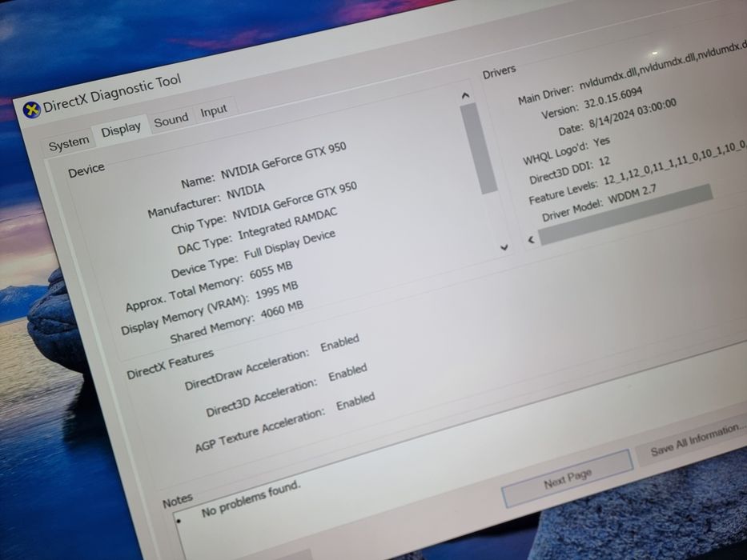
Task: Click the 4060 MB shared memory value
Action: [282, 310]
